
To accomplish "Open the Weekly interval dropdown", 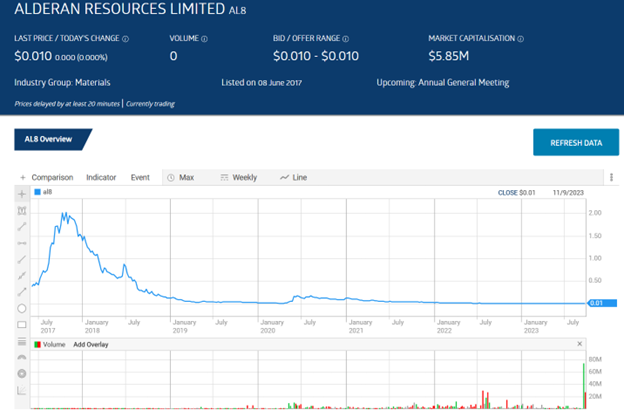I will (x=239, y=177).
